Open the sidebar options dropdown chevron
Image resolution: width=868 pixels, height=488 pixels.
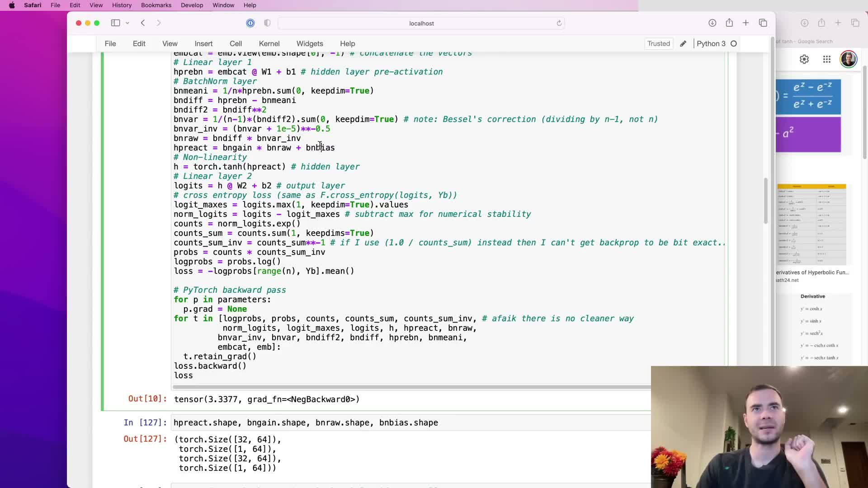pos(127,23)
